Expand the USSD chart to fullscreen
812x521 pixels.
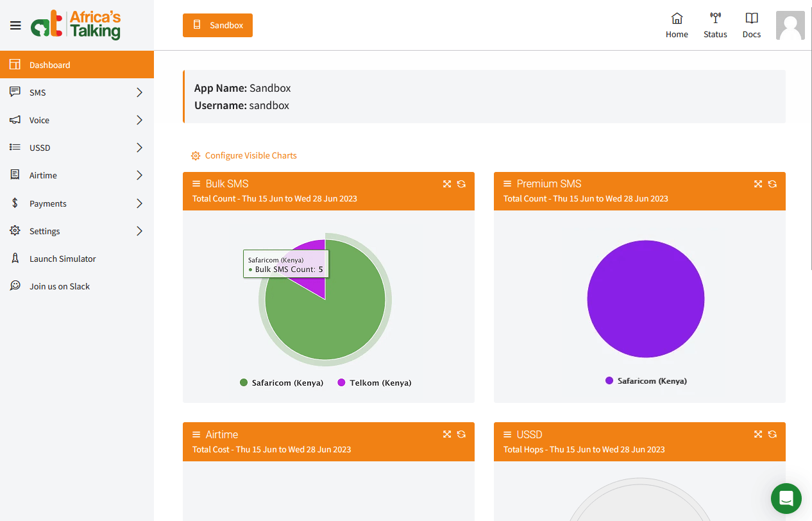tap(758, 434)
